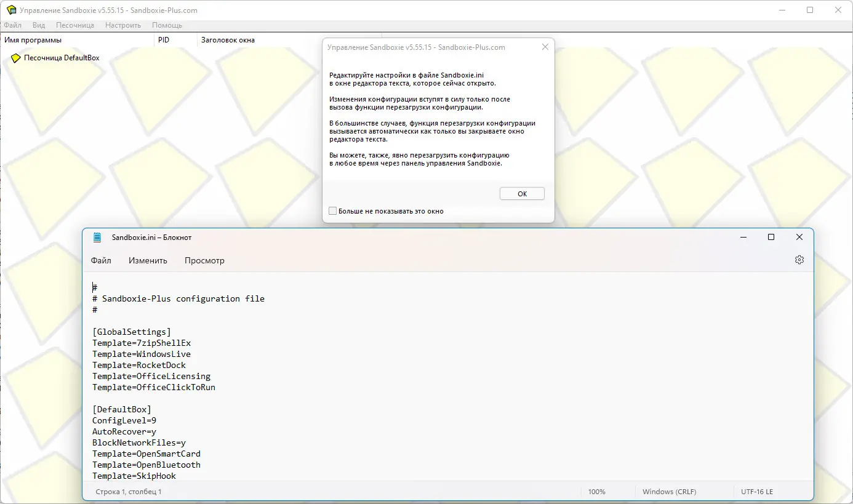
Task: Click the UTF-16 LE encoding indicator
Action: pos(756,491)
